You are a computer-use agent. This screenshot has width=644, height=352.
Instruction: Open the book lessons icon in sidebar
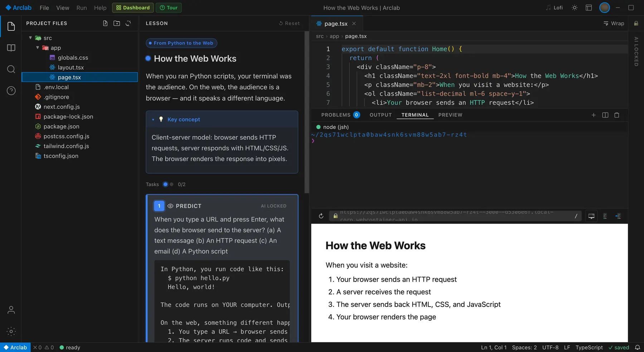[11, 48]
